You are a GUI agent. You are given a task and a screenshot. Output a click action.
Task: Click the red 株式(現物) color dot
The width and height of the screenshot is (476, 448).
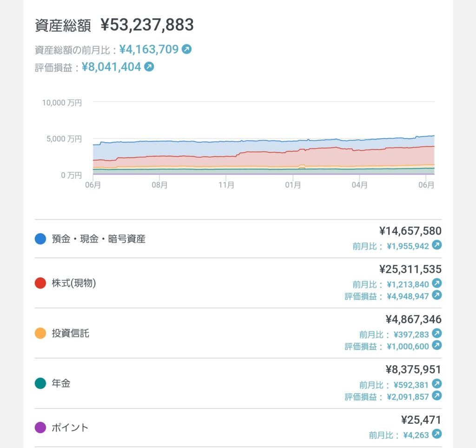click(x=40, y=283)
